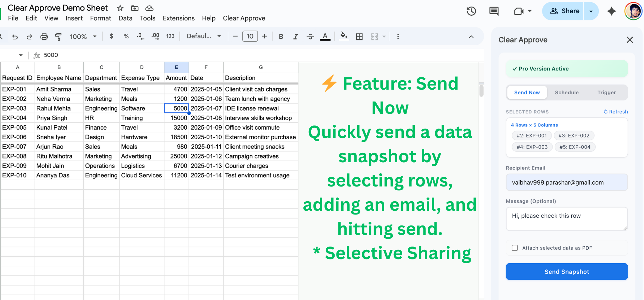This screenshot has height=300, width=644.
Task: Open the fill color picker
Action: (344, 36)
